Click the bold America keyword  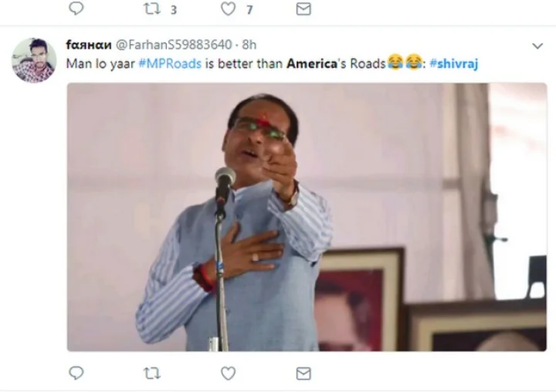pos(314,63)
